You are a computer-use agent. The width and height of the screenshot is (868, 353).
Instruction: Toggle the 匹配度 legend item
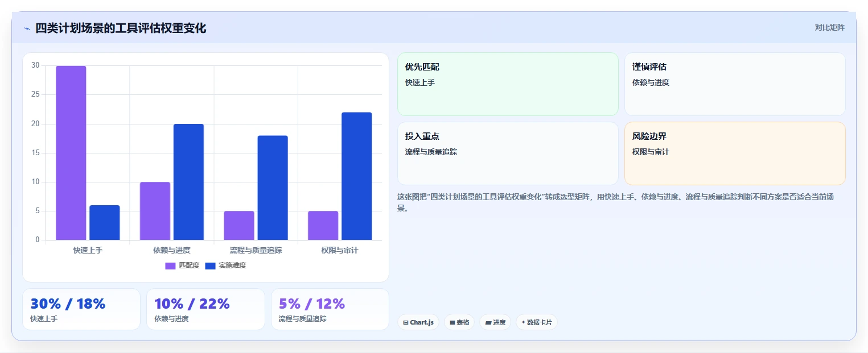pos(182,265)
